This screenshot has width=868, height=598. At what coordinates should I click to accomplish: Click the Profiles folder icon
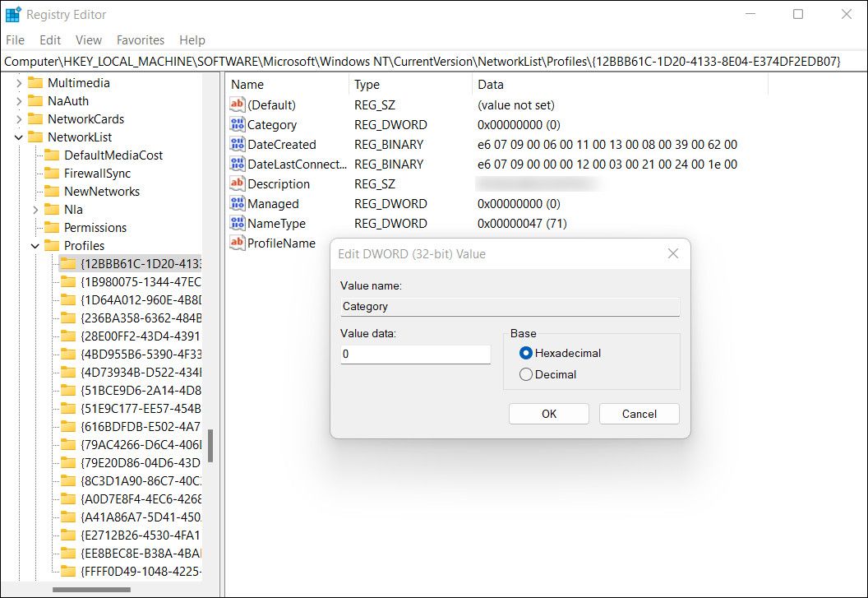[x=52, y=245]
